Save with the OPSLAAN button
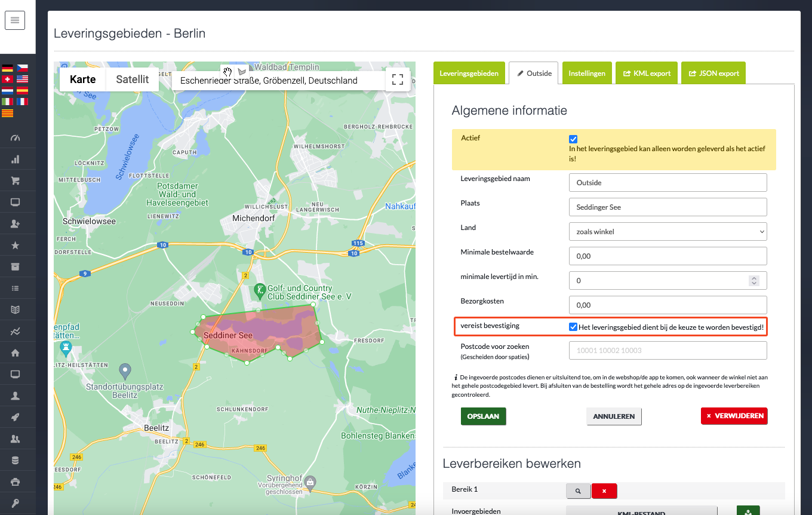The width and height of the screenshot is (812, 515). coord(483,416)
